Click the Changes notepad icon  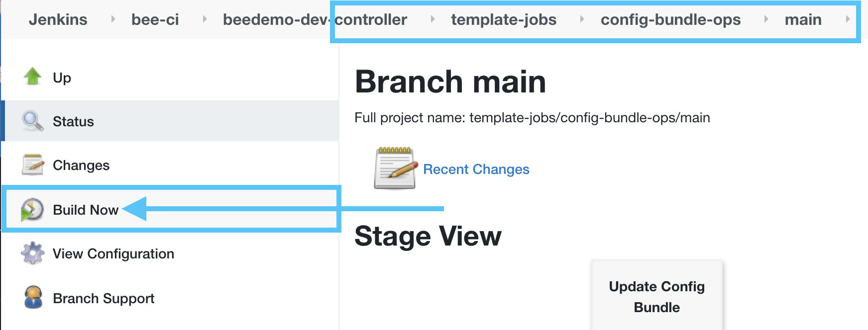coord(32,165)
